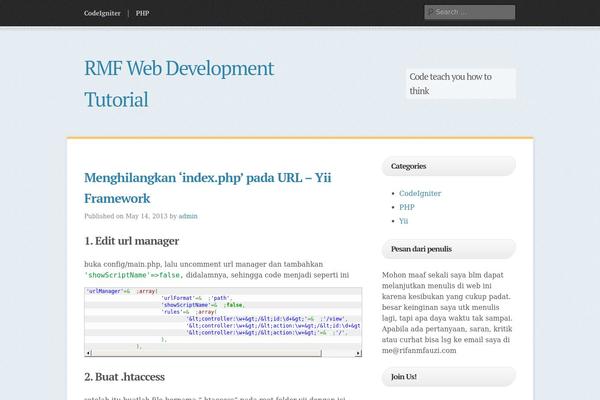Open RMF Web Development Tutorial site title

179,84
